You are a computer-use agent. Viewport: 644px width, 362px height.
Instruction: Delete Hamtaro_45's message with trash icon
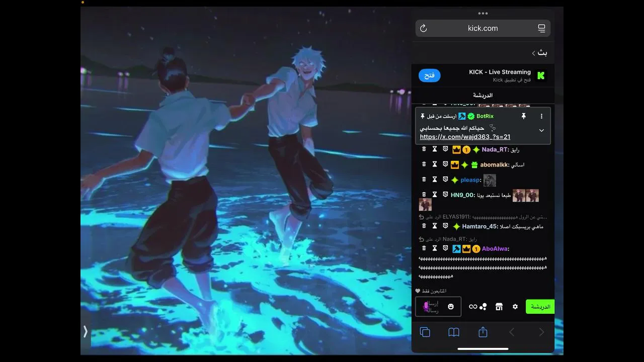click(424, 226)
